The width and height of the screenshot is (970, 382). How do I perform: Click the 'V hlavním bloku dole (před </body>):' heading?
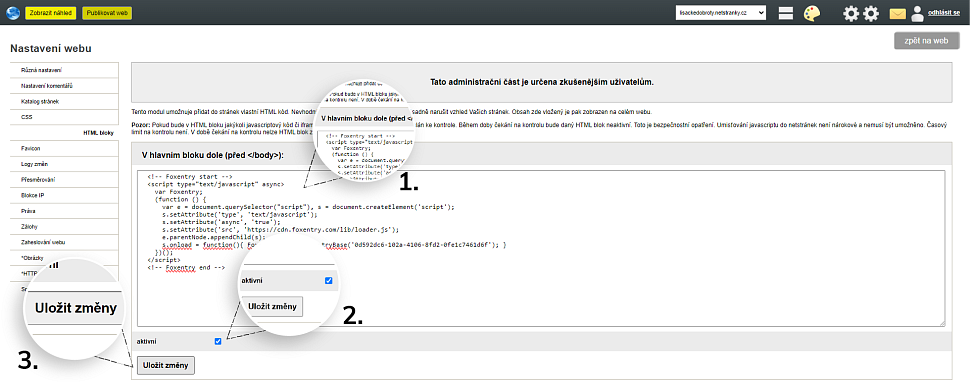point(213,155)
